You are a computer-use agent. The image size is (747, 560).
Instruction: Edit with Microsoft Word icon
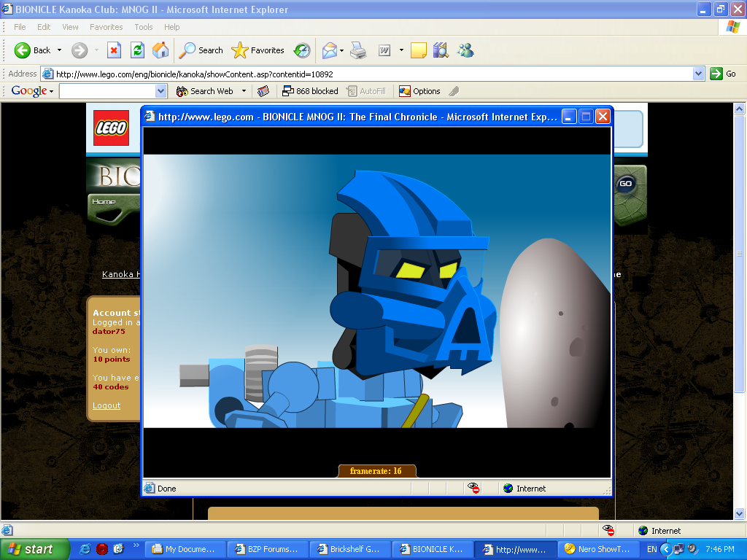(x=384, y=50)
